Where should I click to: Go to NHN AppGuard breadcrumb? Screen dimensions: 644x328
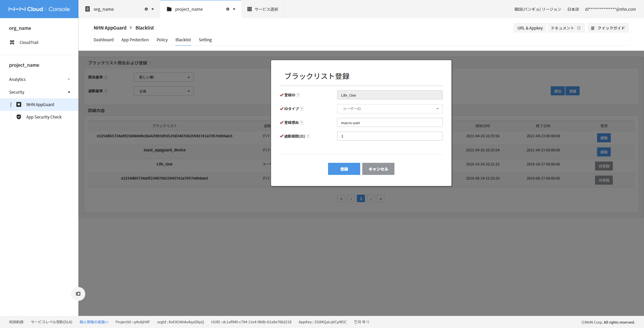[x=110, y=28]
